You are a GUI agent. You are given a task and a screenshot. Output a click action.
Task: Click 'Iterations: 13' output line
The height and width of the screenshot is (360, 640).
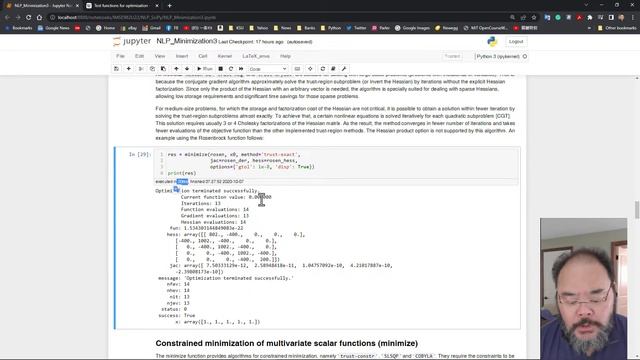200,203
